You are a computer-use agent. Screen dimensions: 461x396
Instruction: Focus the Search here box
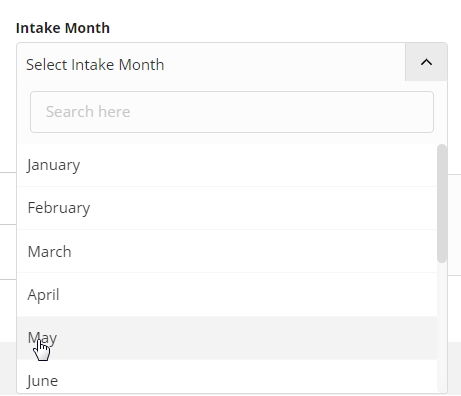pos(232,112)
